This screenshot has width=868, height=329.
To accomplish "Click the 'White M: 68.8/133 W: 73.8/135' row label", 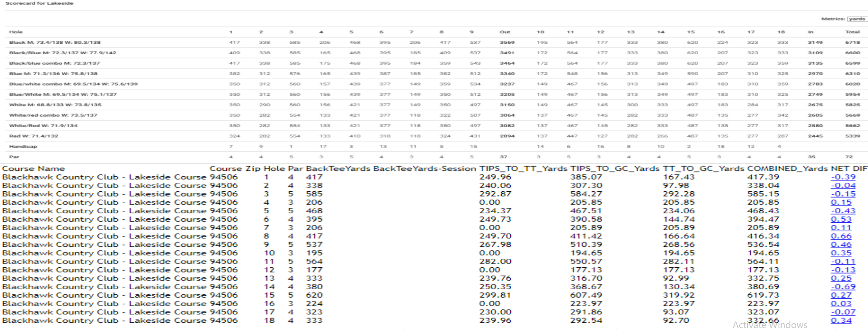I will [55, 105].
